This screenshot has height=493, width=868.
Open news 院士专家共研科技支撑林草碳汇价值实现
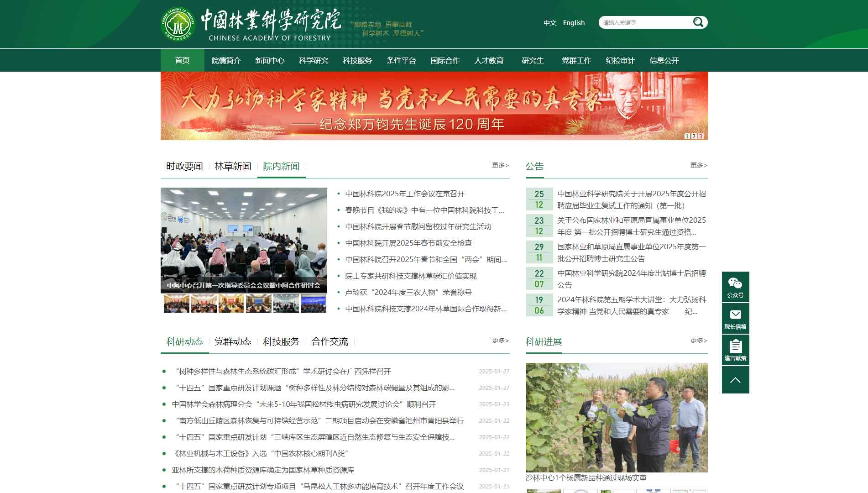pyautogui.click(x=411, y=276)
